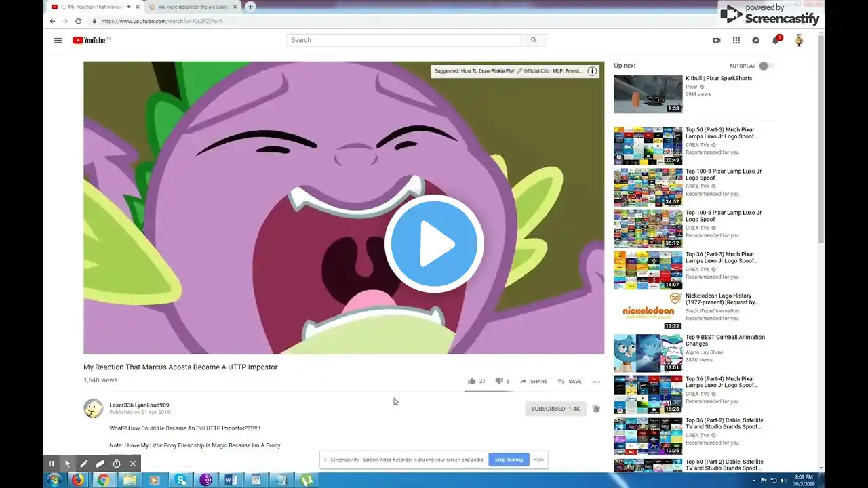868x488 pixels.
Task: Toggle the Autoplay switch
Action: (766, 66)
